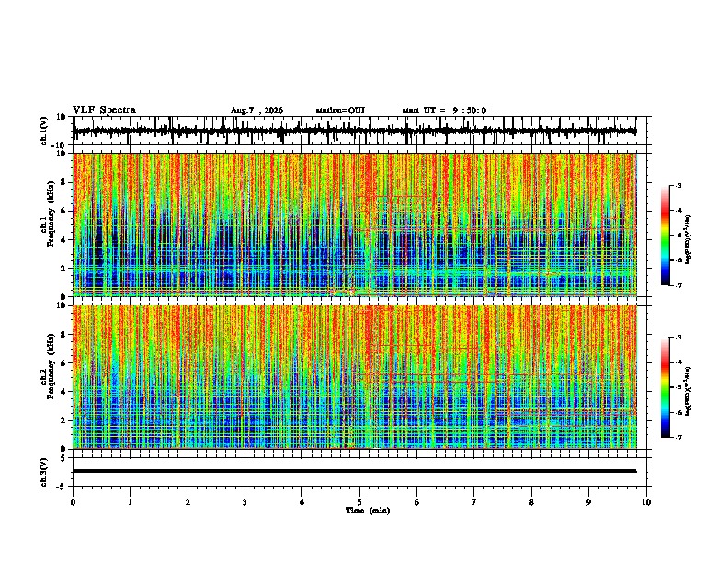Click the ch.1 voltage waveform trace
728x563 pixels.
pos(355,131)
